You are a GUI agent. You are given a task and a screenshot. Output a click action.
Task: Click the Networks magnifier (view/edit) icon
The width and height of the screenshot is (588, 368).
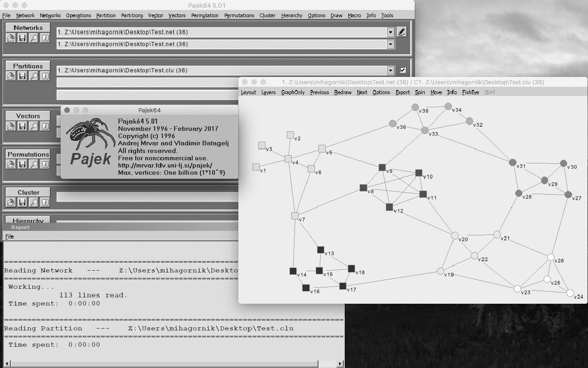[x=33, y=38]
